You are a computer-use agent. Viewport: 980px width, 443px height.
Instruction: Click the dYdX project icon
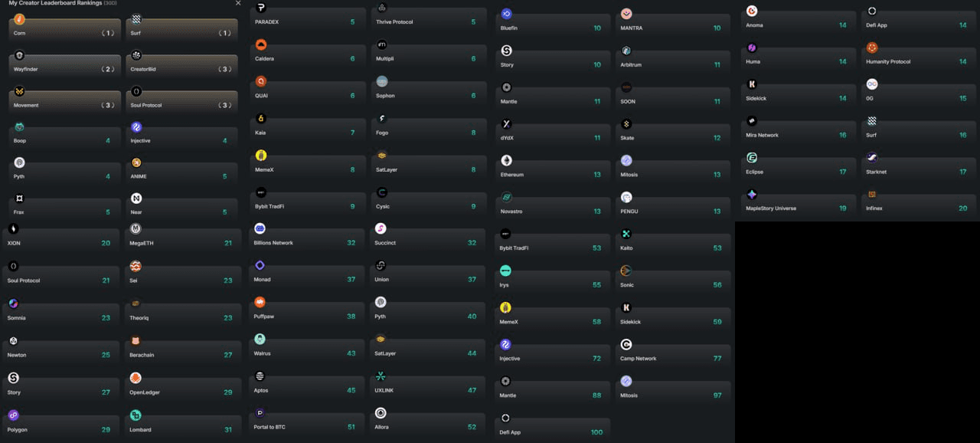click(x=506, y=124)
